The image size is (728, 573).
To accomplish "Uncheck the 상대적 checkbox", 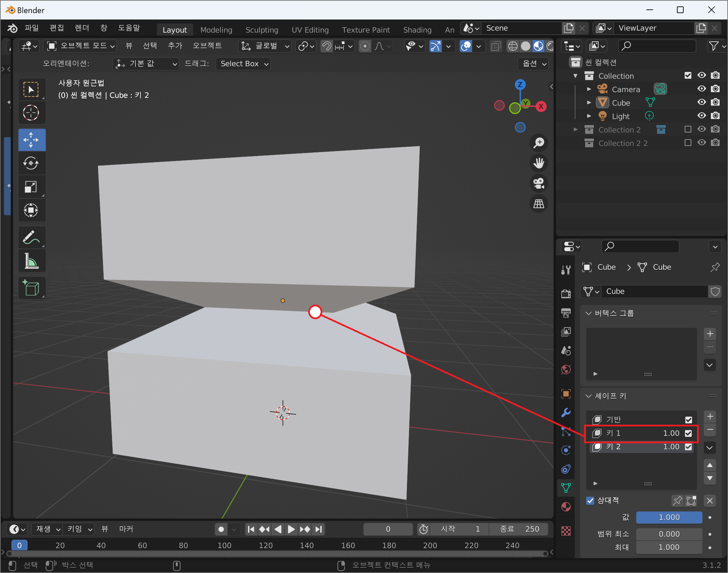I will click(590, 501).
